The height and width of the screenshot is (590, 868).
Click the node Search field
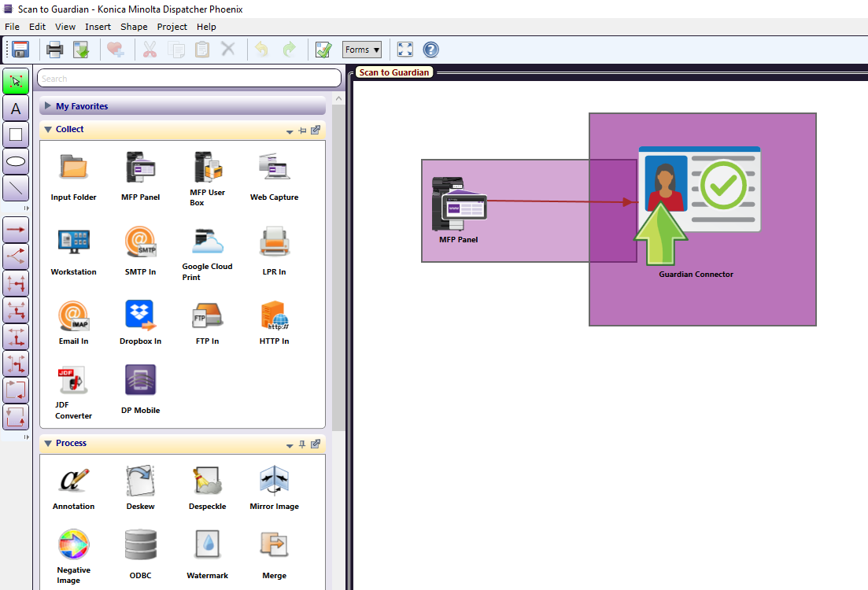(x=189, y=79)
